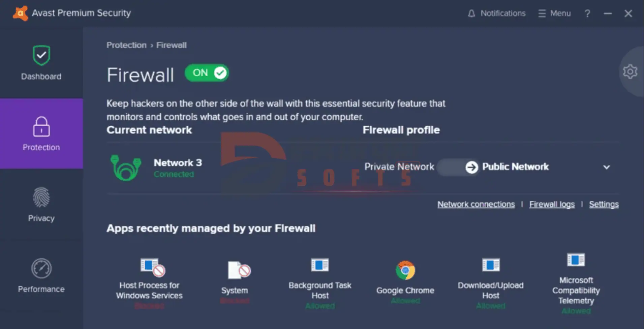
Task: Switch to the Privacy sidebar tab
Action: [41, 204]
